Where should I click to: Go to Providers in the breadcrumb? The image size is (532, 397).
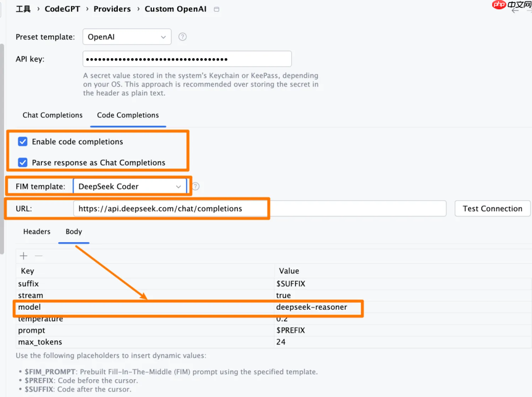(x=112, y=9)
